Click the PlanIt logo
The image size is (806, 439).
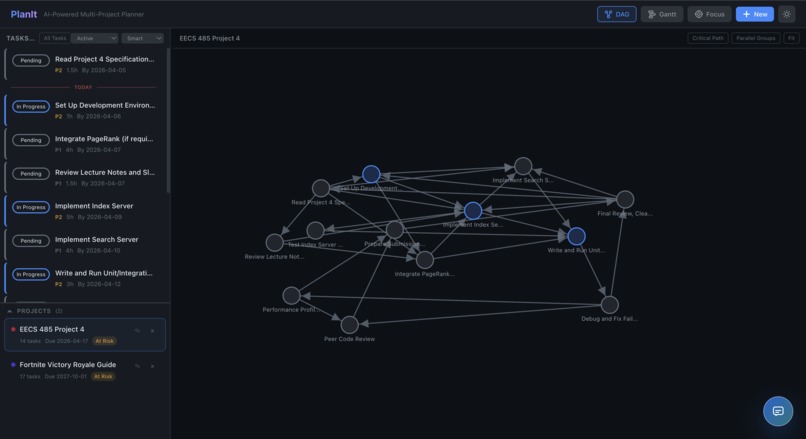pos(24,14)
